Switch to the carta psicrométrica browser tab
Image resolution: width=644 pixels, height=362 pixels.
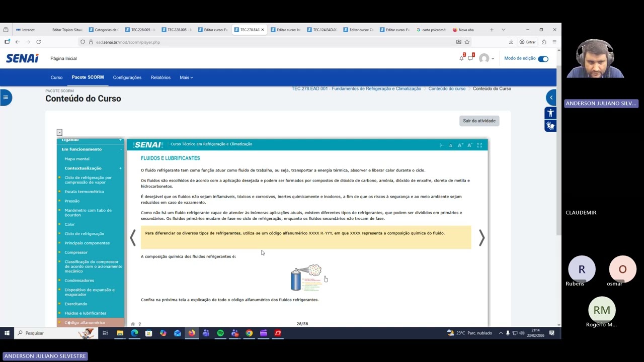(x=431, y=30)
